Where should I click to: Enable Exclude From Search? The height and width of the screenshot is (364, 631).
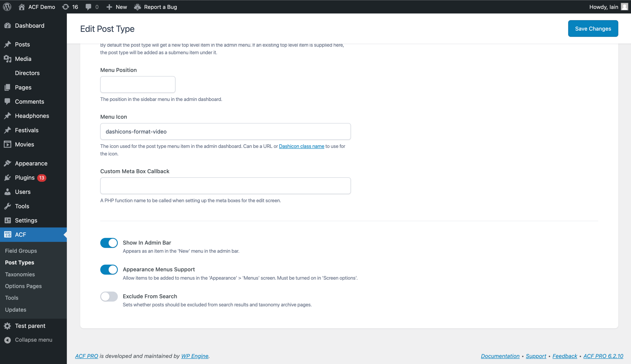point(109,296)
